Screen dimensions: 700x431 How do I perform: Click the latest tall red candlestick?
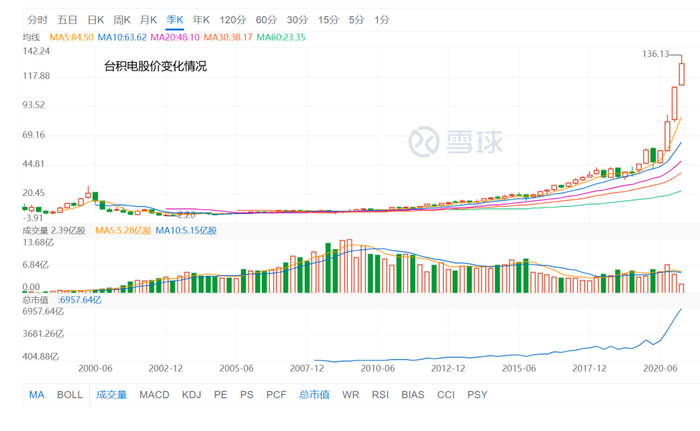tap(682, 74)
